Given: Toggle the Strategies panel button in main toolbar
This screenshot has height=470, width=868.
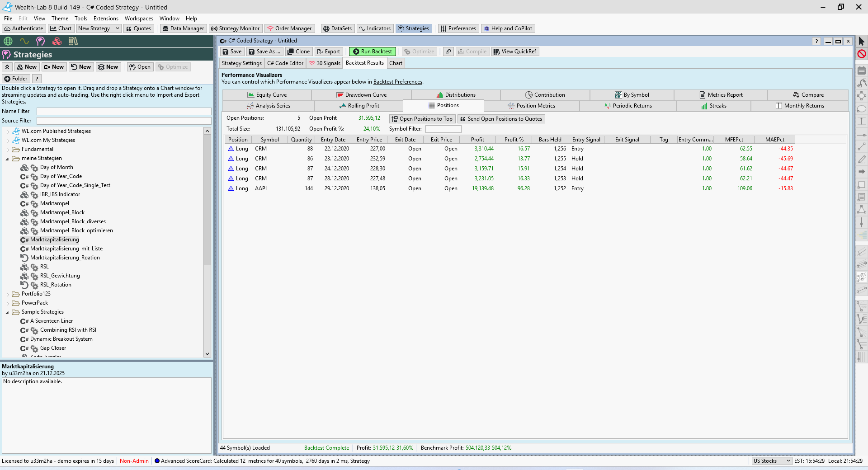Looking at the screenshot, I should click(413, 28).
